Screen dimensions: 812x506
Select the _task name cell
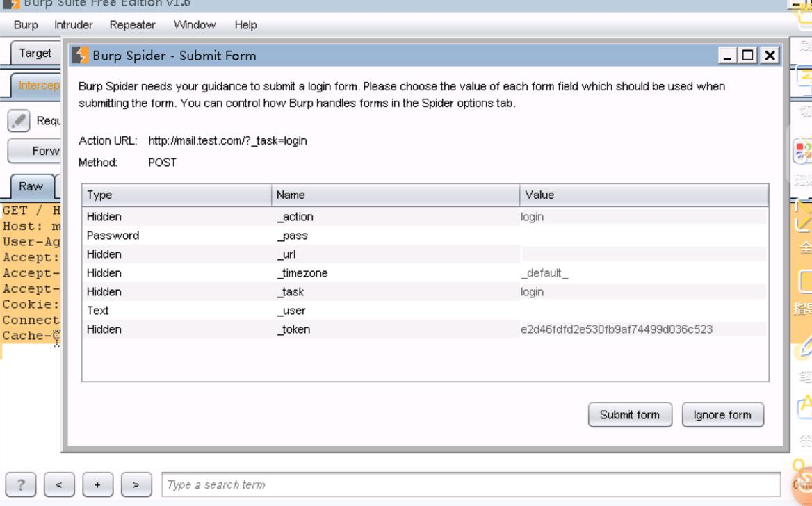pos(396,292)
